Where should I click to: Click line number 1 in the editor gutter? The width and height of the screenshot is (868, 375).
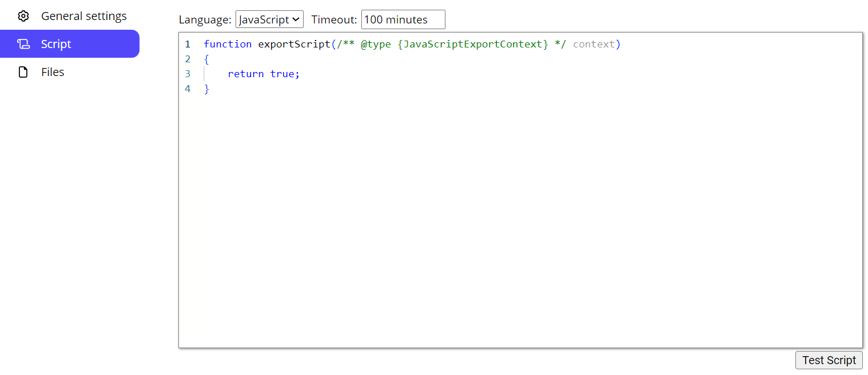[188, 44]
